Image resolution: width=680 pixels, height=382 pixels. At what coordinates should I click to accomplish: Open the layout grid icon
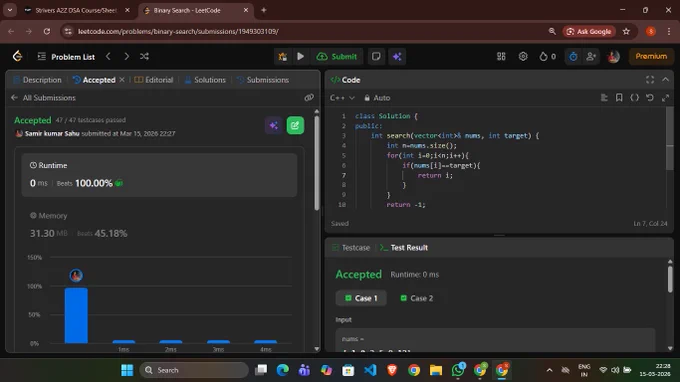[x=501, y=56]
